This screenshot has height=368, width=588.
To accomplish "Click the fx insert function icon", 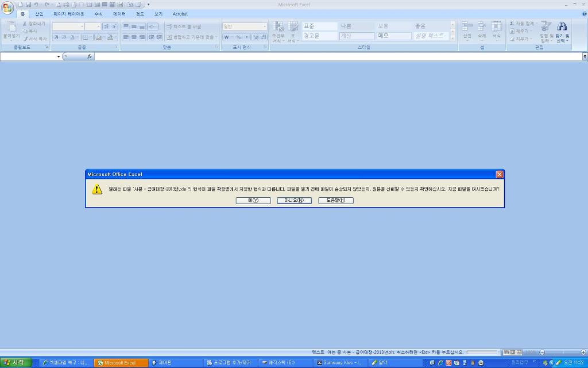I will [90, 56].
